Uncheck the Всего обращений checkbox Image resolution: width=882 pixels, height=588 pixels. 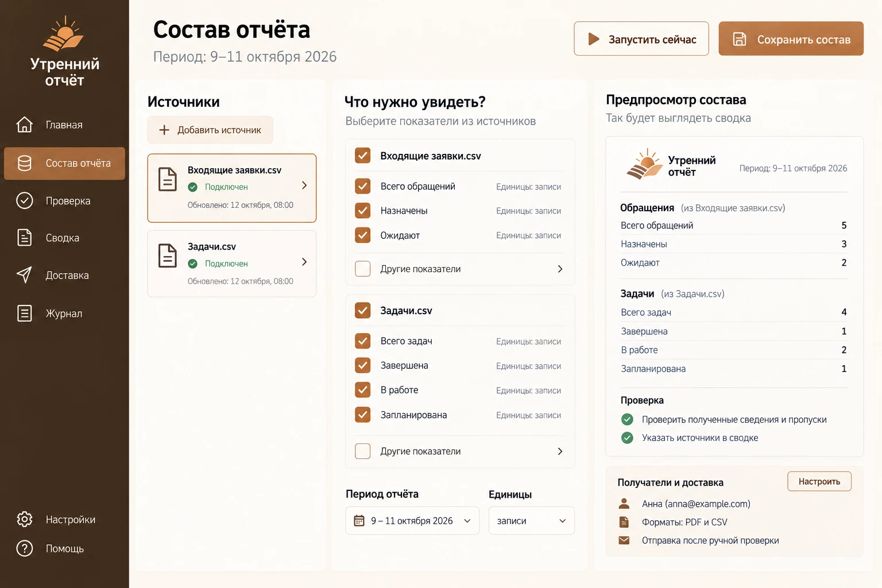pyautogui.click(x=362, y=186)
